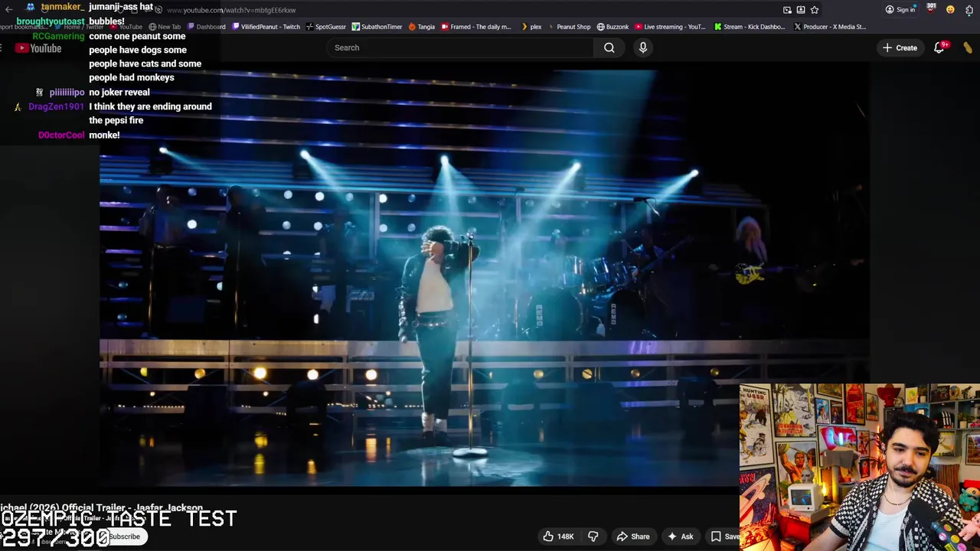980x551 pixels.
Task: Dislike the video
Action: [x=593, y=536]
